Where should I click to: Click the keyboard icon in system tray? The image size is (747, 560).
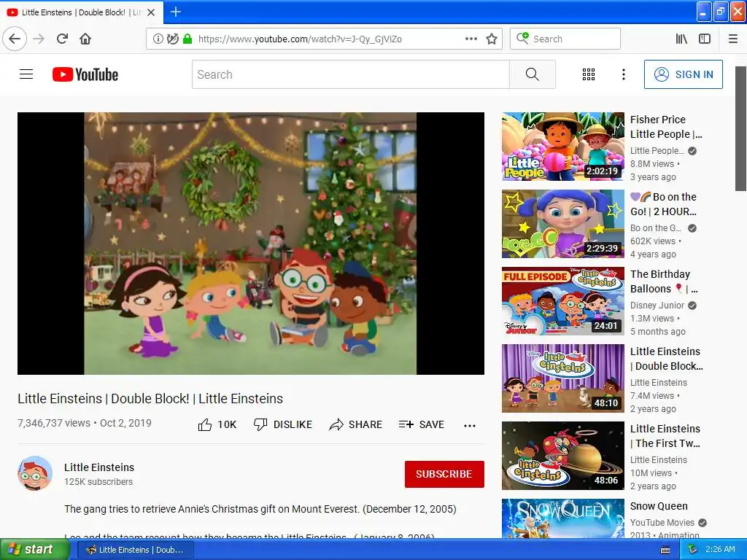tap(665, 550)
